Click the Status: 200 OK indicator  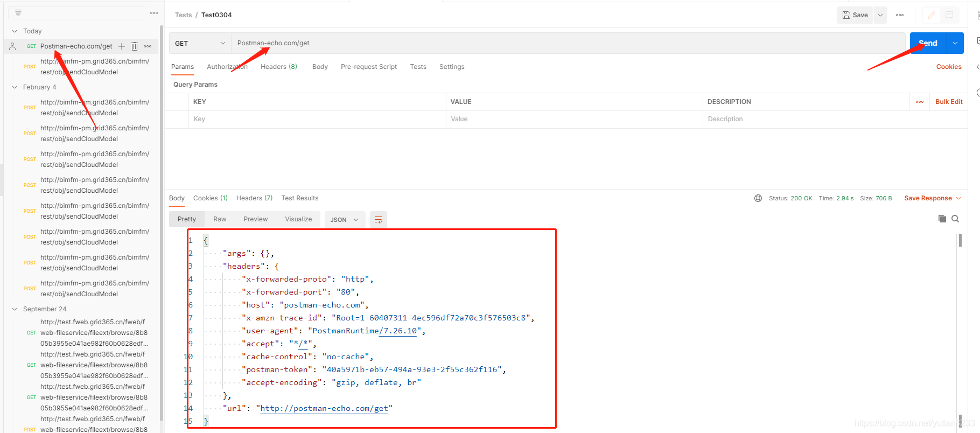[x=790, y=198]
